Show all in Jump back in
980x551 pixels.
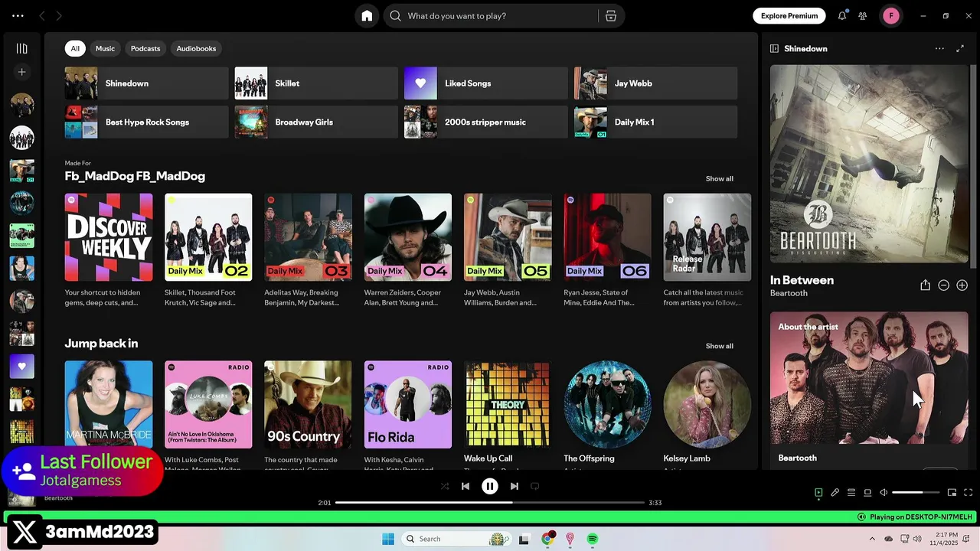719,346
